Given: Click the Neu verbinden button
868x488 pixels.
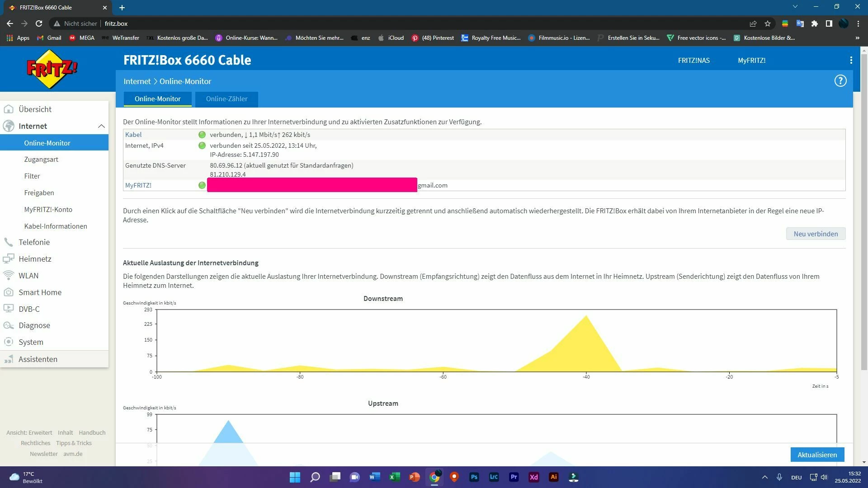Looking at the screenshot, I should pos(816,234).
